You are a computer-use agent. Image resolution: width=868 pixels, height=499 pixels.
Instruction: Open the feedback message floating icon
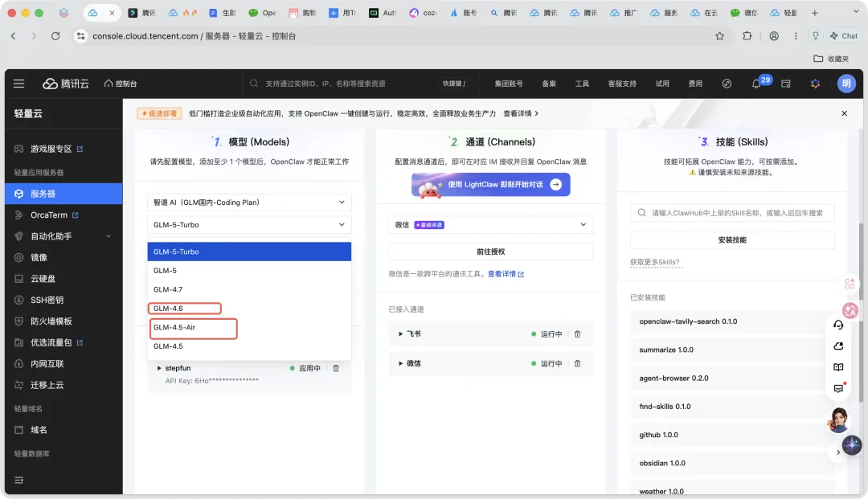point(838,388)
